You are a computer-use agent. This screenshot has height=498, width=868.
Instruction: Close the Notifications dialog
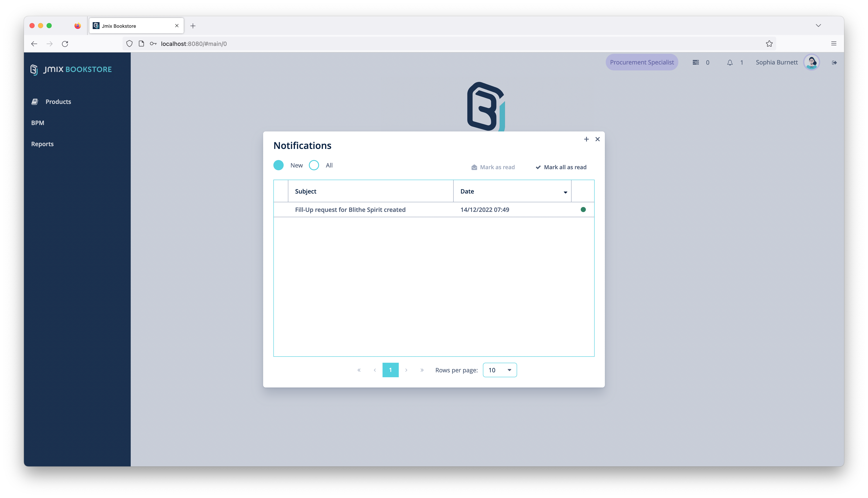coord(598,139)
